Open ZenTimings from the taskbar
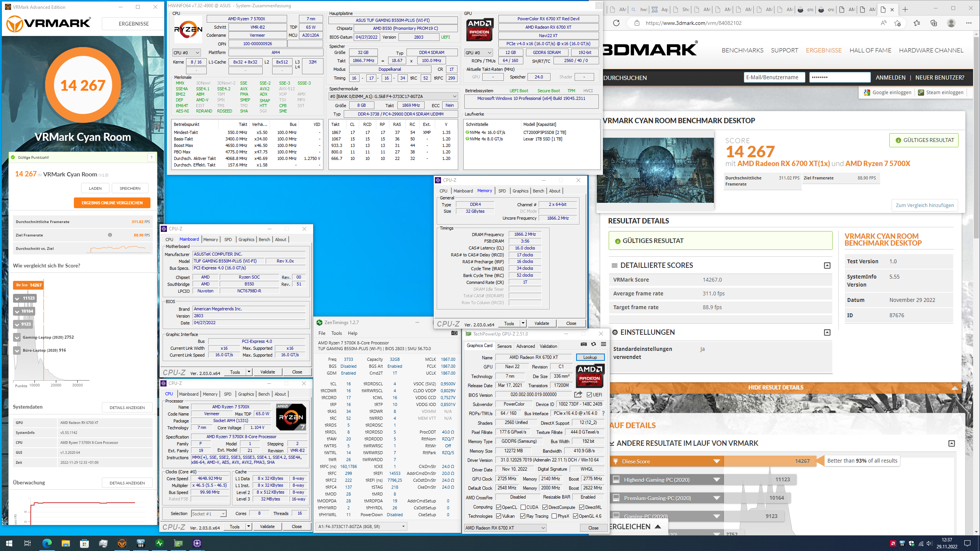This screenshot has height=551, width=980. tap(160, 543)
